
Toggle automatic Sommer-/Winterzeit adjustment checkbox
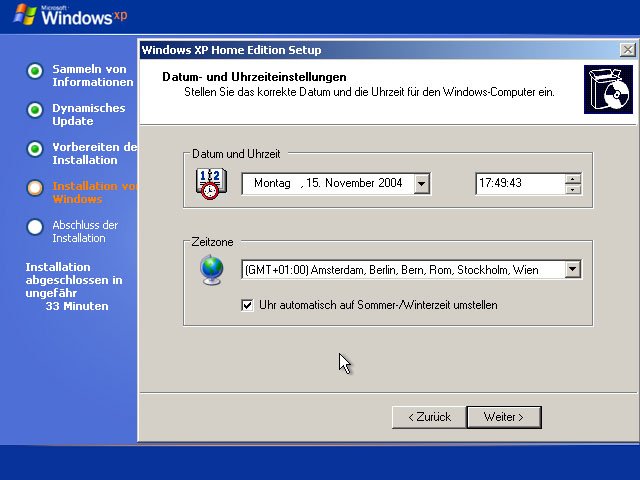(x=248, y=305)
